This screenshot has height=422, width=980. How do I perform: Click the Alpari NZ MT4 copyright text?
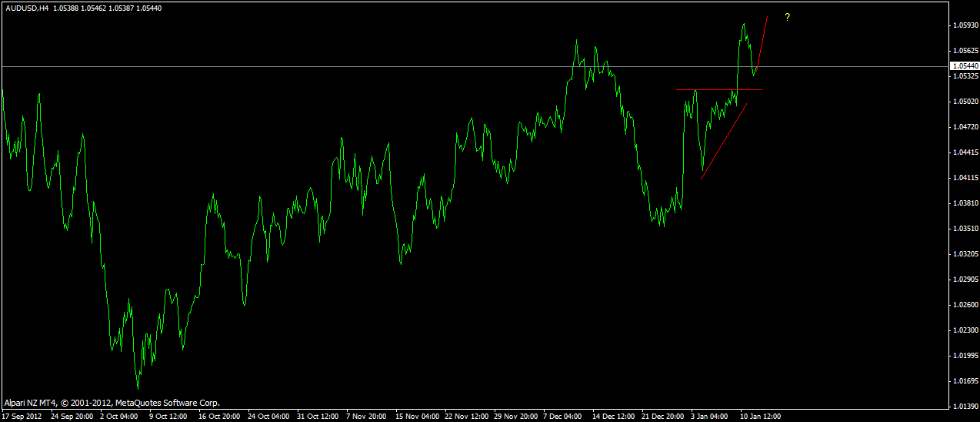(x=112, y=403)
